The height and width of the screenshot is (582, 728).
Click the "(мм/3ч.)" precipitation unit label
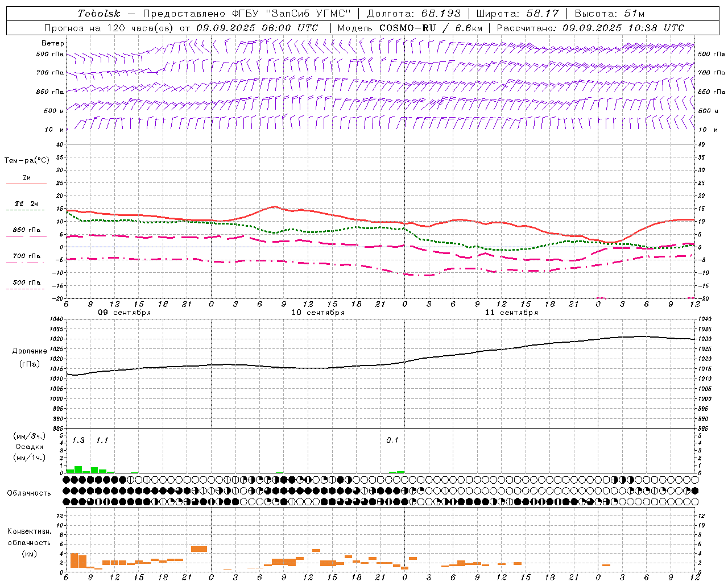pyautogui.click(x=30, y=436)
